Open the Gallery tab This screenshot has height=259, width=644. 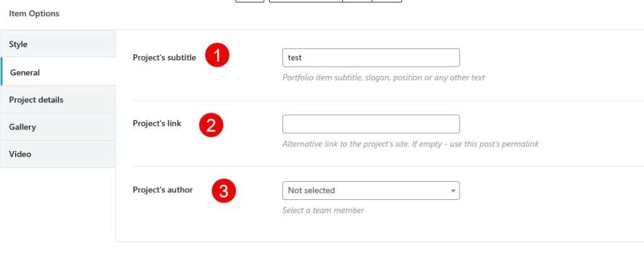tap(58, 127)
